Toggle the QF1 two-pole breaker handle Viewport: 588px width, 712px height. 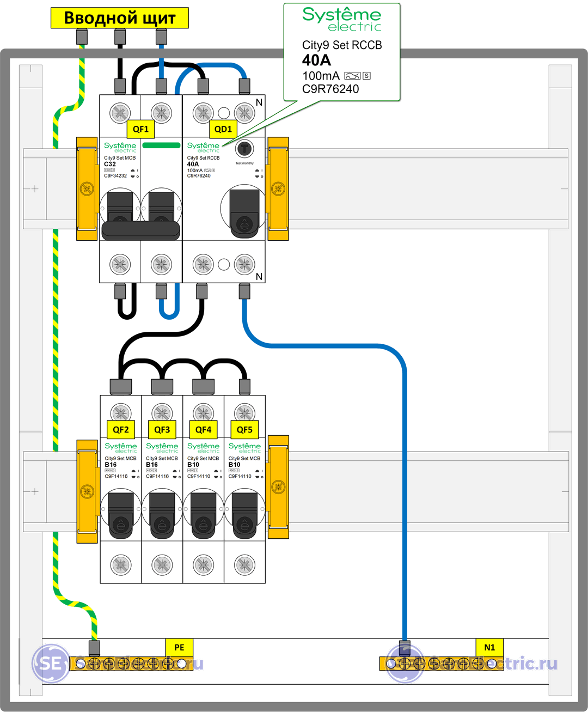141,230
